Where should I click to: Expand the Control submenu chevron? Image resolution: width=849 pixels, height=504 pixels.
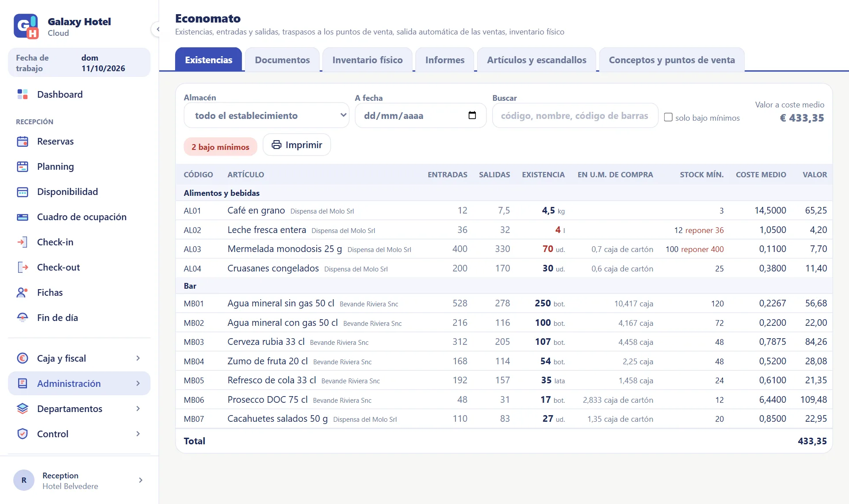[x=138, y=434]
